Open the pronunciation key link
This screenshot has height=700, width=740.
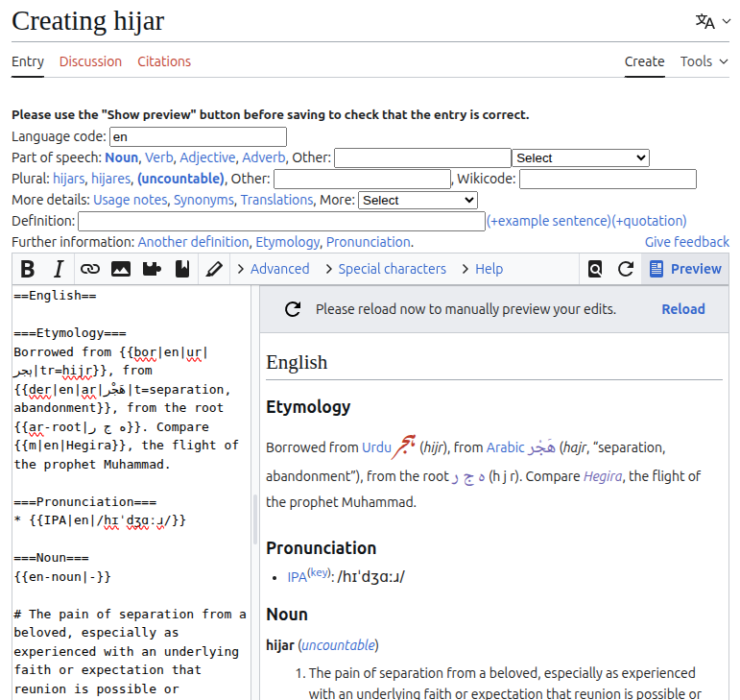click(320, 572)
